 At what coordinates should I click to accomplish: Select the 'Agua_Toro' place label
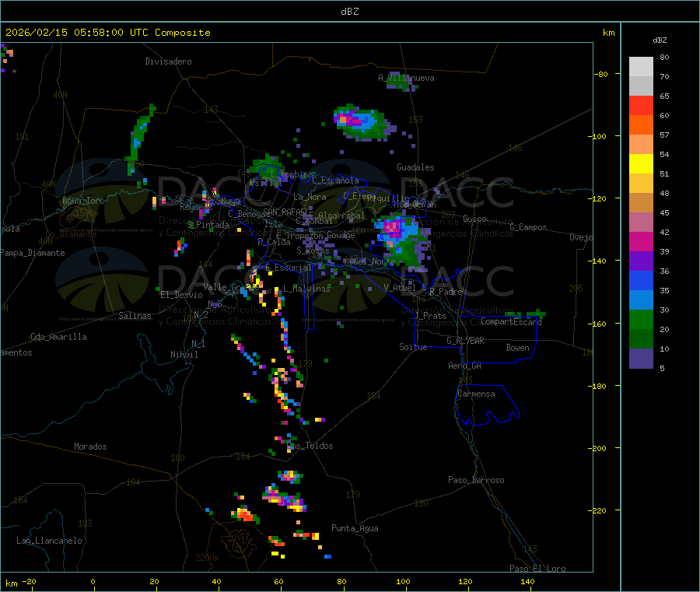[x=83, y=201]
